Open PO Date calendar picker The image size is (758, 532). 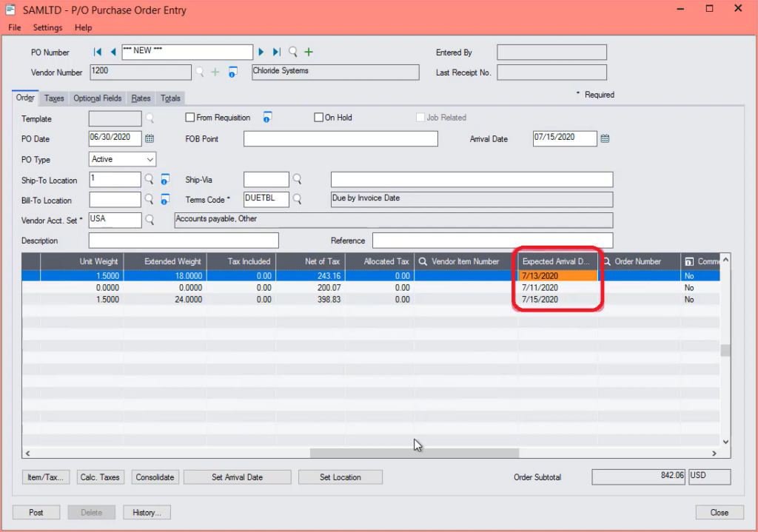(149, 138)
